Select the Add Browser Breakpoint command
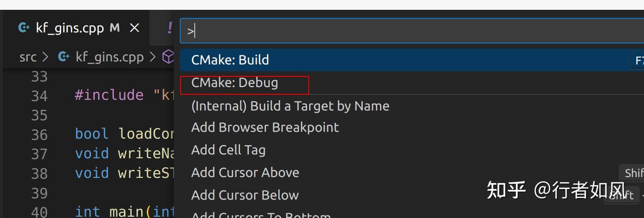 click(x=265, y=127)
